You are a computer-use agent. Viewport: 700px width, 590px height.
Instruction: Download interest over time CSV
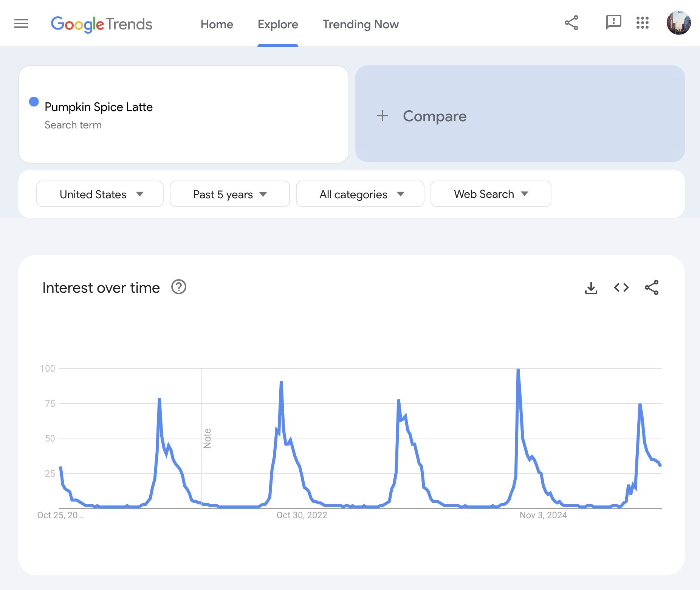coord(591,288)
